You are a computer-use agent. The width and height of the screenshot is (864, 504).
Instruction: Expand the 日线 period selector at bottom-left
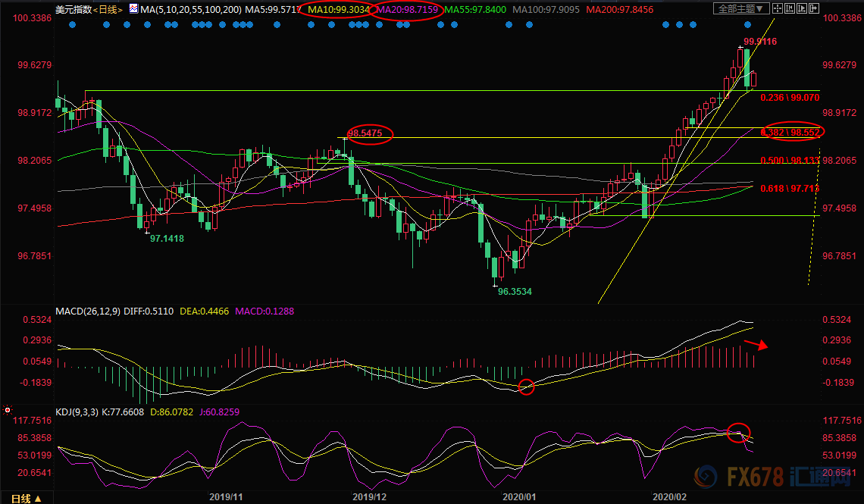coord(27,499)
